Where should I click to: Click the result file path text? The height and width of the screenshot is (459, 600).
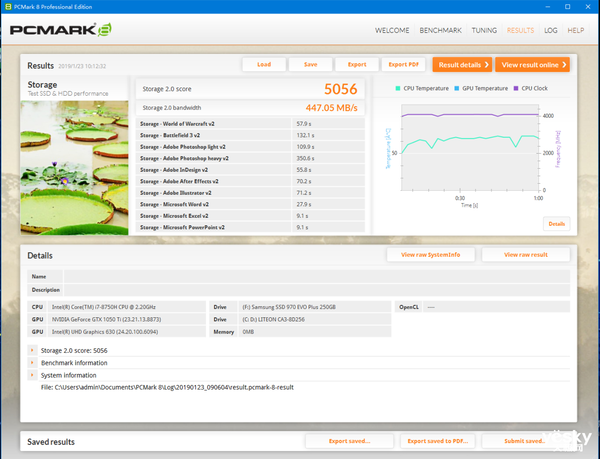click(167, 387)
